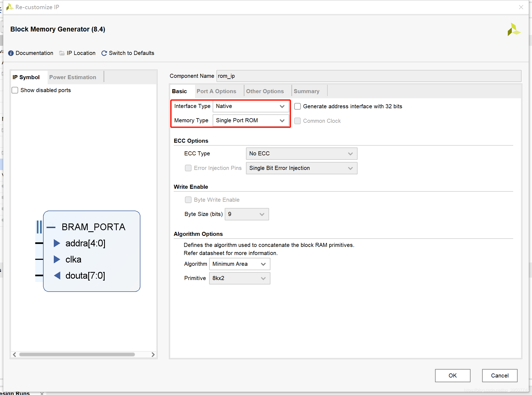The width and height of the screenshot is (532, 395).
Task: Click the Xilinx logo in top right
Action: (514, 30)
